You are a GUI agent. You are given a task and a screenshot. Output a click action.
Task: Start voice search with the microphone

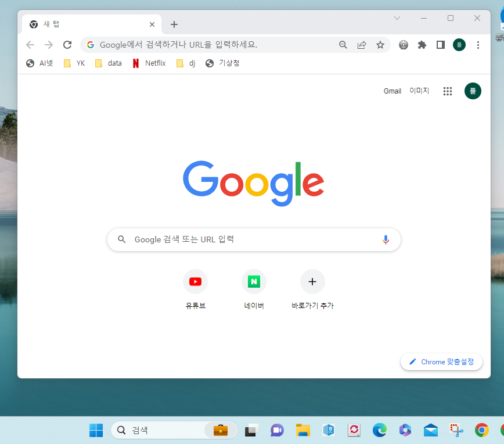click(x=386, y=239)
